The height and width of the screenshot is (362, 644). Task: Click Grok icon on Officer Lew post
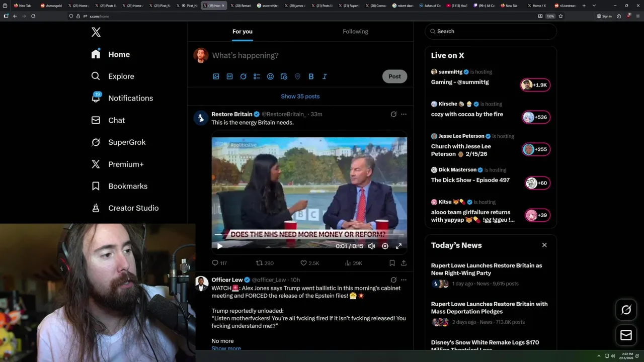[393, 280]
